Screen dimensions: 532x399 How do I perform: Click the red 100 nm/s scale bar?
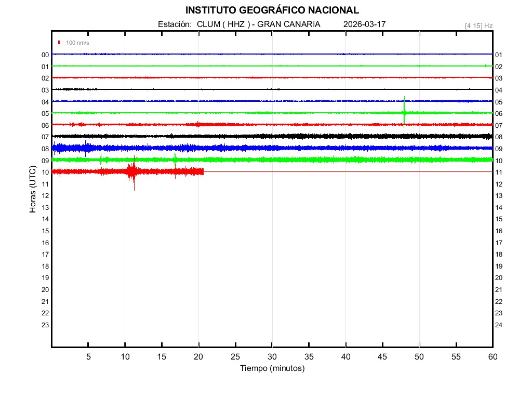(59, 42)
